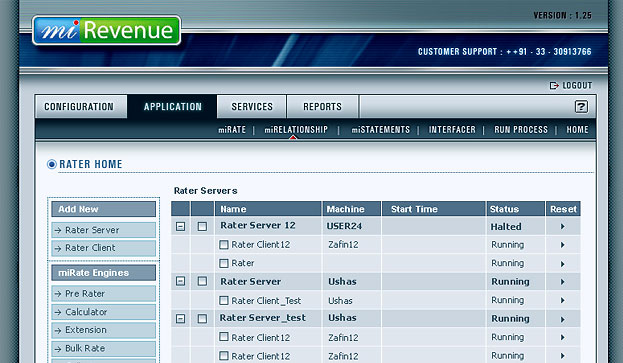Viewport: 623px width, 363px height.
Task: Collapse the Rater Server Ushas group
Action: click(x=180, y=281)
